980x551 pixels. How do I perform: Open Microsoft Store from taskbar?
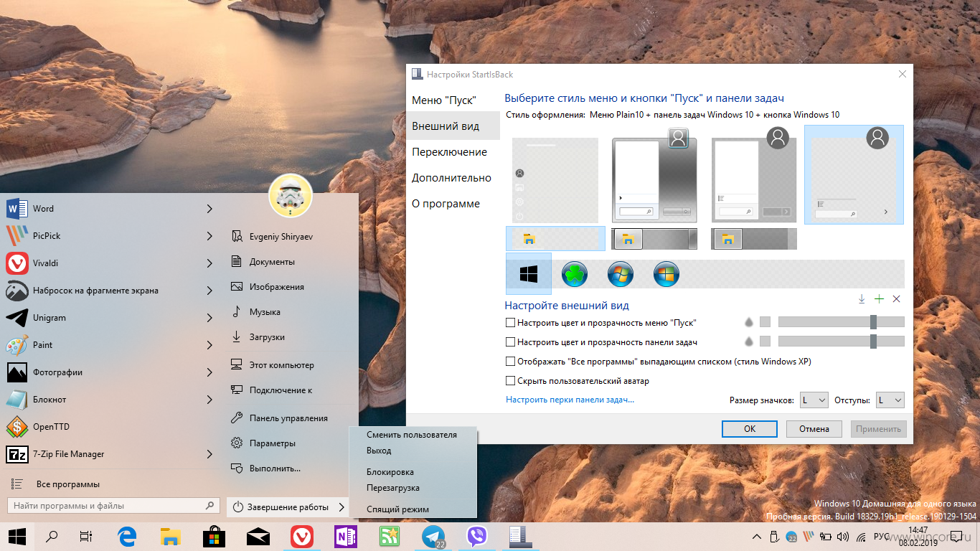pyautogui.click(x=214, y=536)
